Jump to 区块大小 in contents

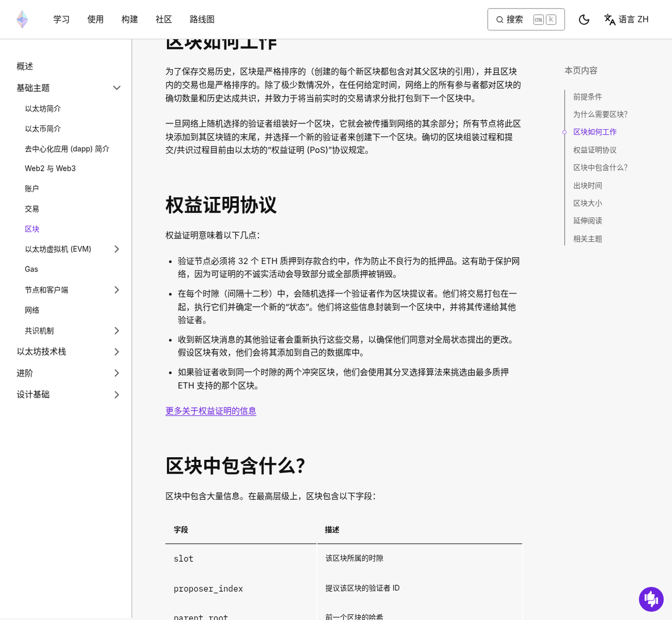tap(587, 203)
